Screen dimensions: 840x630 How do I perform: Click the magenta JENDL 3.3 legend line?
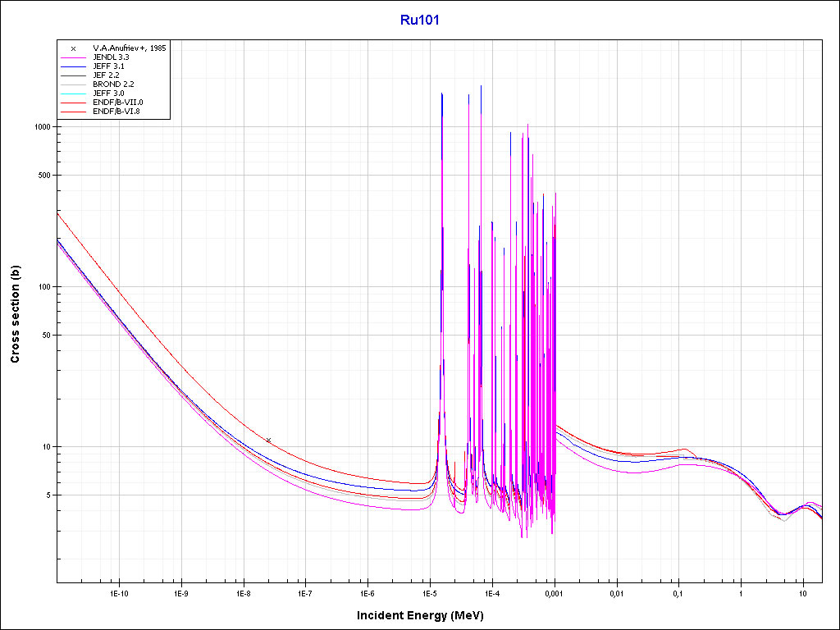coord(73,57)
